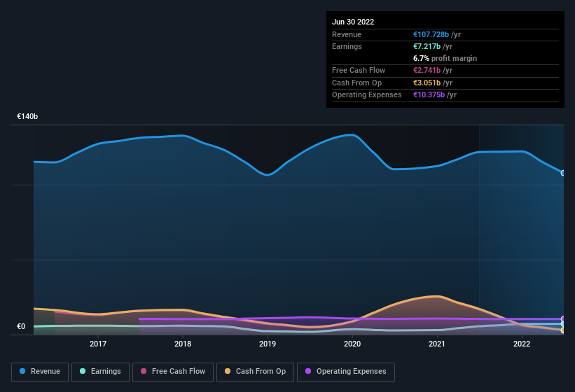575x392 pixels.
Task: Click the Revenue data point at chart end
Action: click(x=563, y=173)
